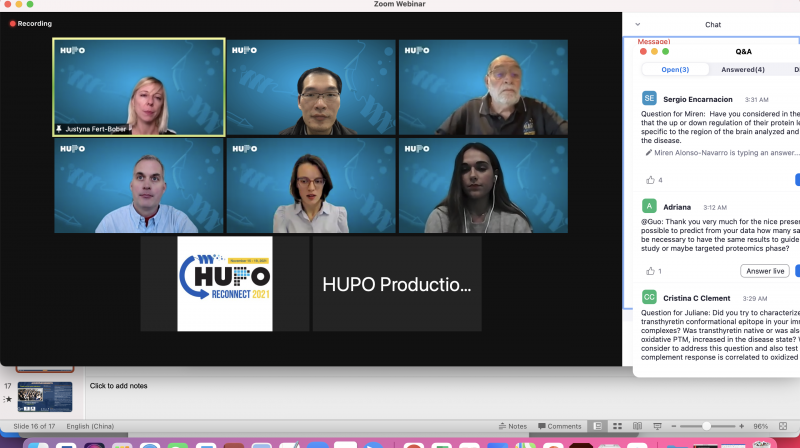Viewport: 800px width, 448px height.
Task: Upvote Adriana's question with the thumbs up
Action: click(x=650, y=271)
